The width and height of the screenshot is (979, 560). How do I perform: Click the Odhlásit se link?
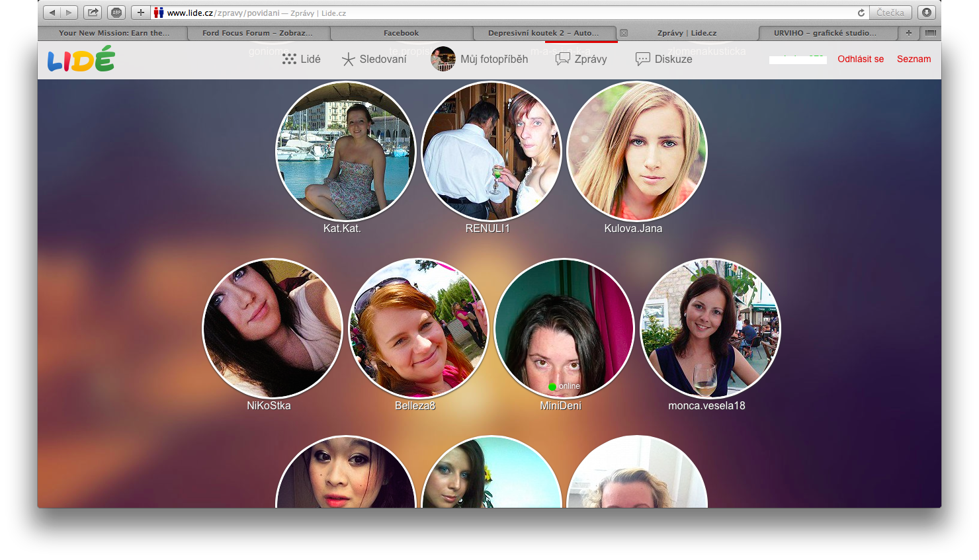(x=860, y=59)
